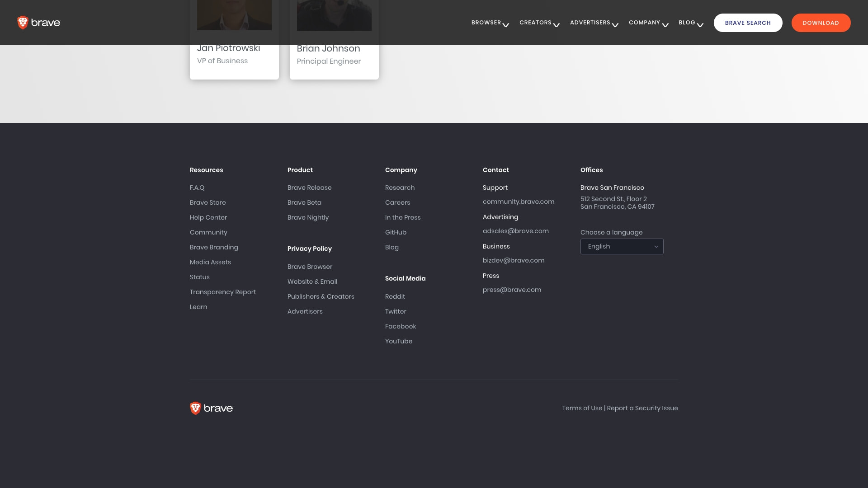Check the Status page link
The height and width of the screenshot is (488, 868).
click(x=200, y=277)
